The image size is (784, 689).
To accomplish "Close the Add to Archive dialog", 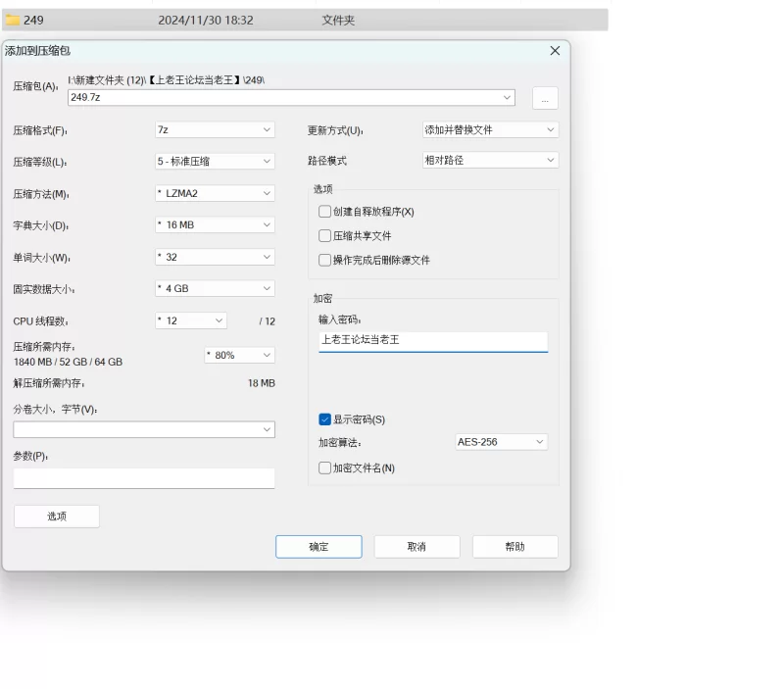I will [x=555, y=51].
